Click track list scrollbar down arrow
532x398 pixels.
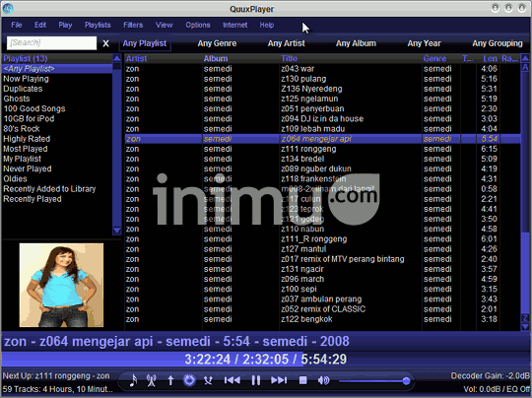[x=525, y=327]
